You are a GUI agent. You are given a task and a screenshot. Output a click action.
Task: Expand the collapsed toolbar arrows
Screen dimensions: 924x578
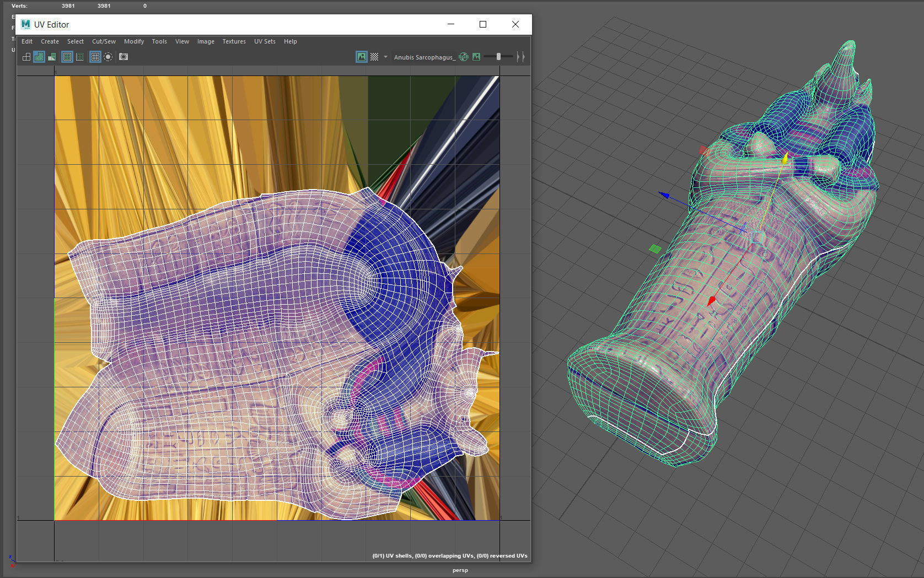click(x=520, y=57)
